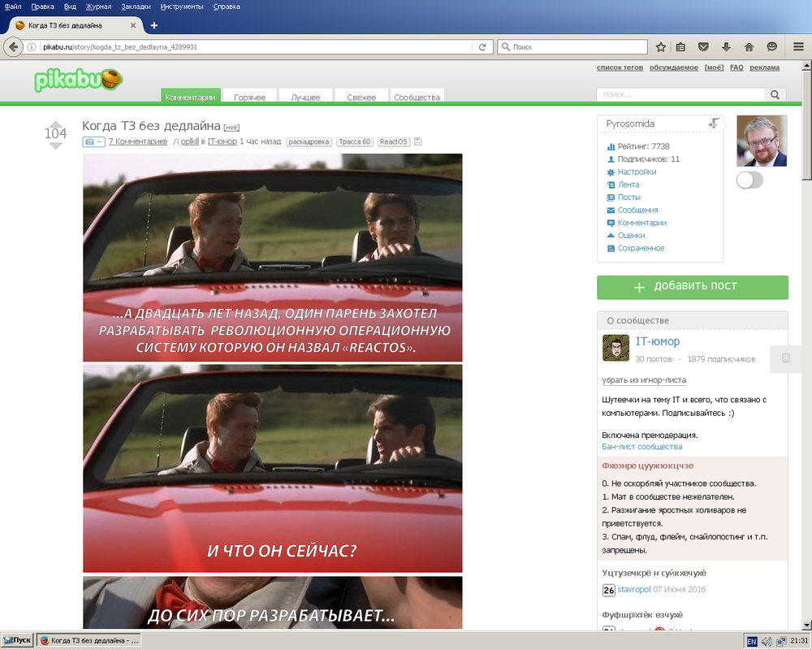Open the chat smiley toolbar icon
Image resolution: width=812 pixels, height=650 pixels.
click(x=771, y=46)
